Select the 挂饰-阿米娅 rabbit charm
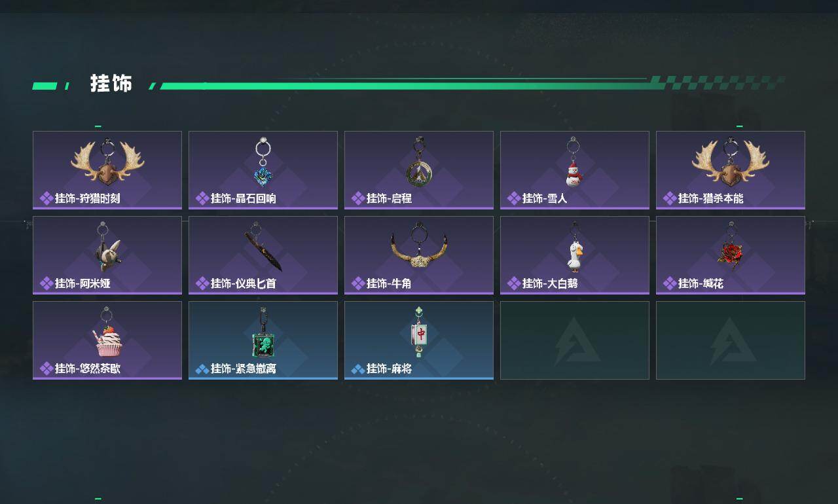 (107, 255)
